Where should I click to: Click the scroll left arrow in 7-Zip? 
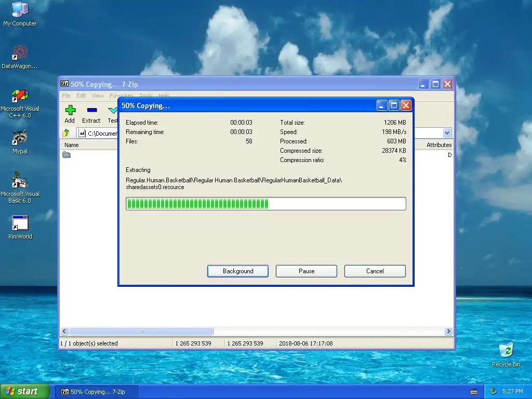click(64, 331)
